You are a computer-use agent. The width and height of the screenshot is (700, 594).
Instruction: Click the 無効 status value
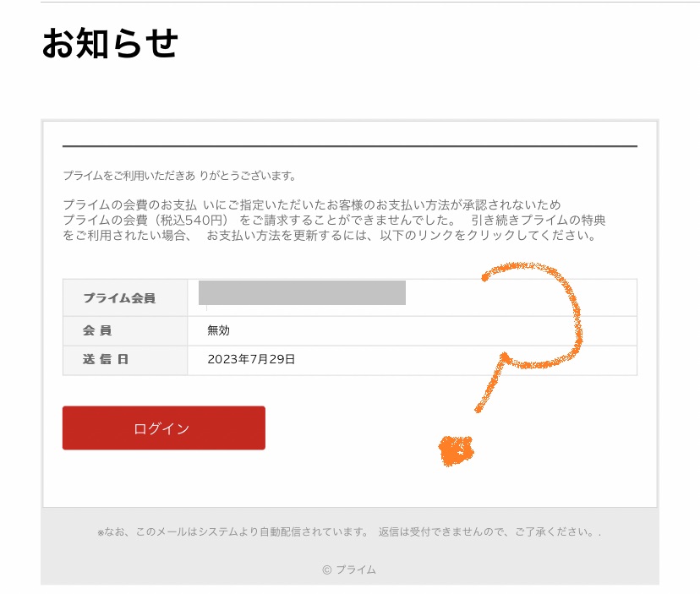218,330
